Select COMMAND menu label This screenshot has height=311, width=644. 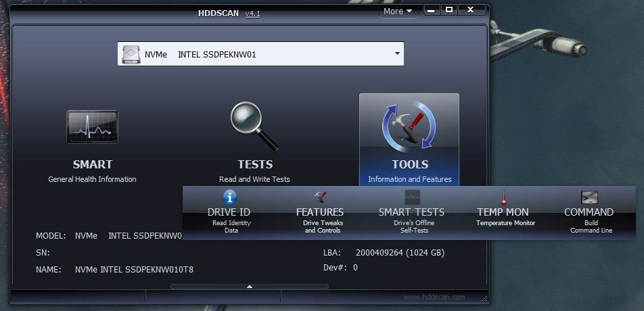[589, 212]
